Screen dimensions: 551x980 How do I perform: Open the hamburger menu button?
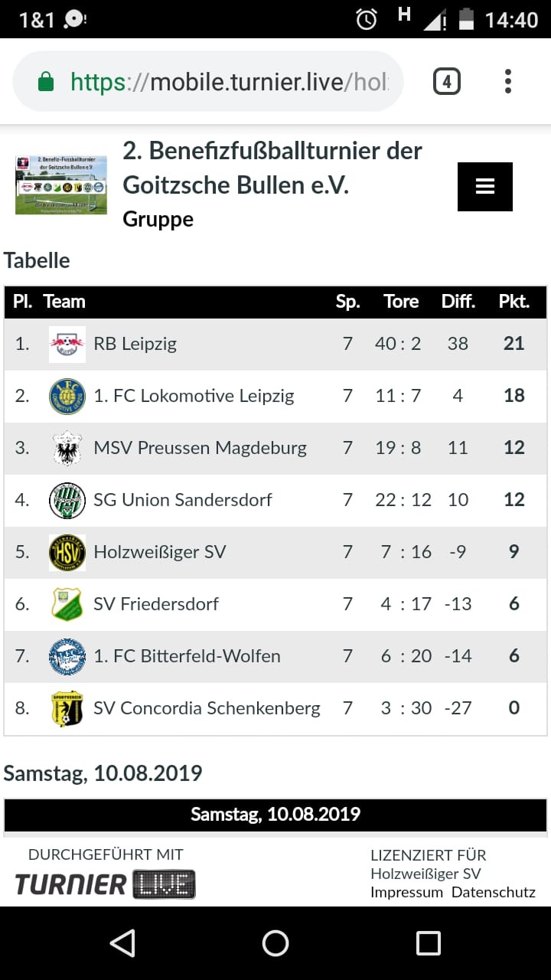(485, 186)
